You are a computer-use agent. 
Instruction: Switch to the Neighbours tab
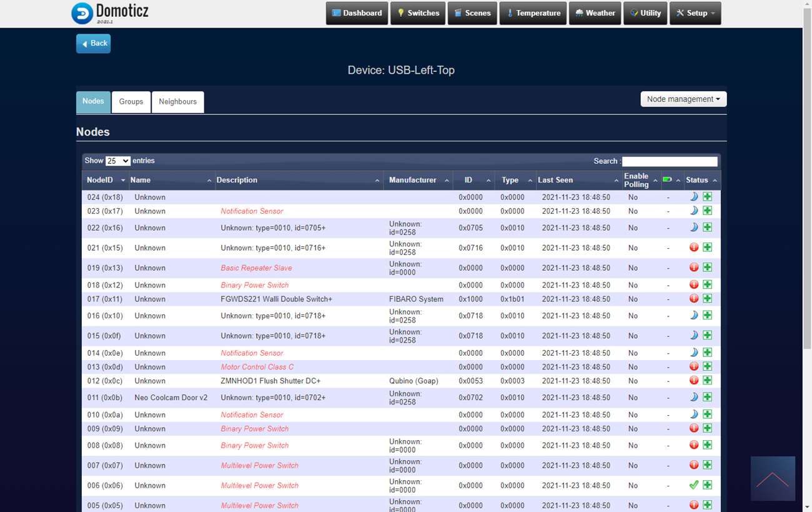pyautogui.click(x=177, y=102)
